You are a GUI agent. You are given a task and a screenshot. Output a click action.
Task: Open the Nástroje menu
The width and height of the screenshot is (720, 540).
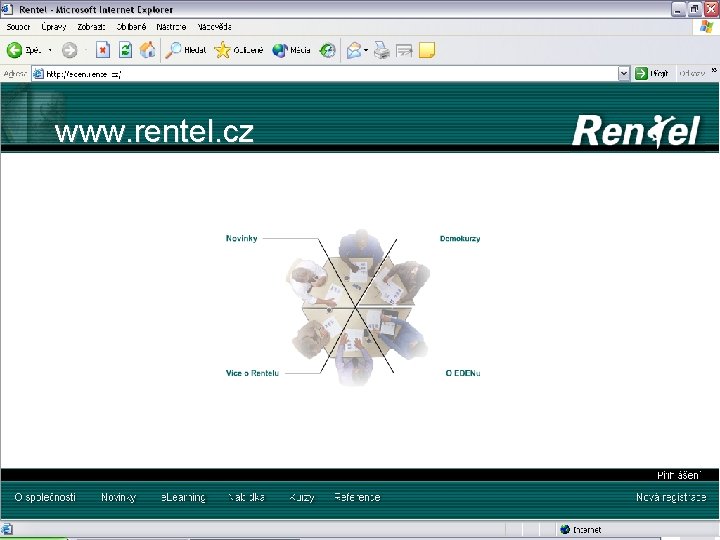pos(171,27)
